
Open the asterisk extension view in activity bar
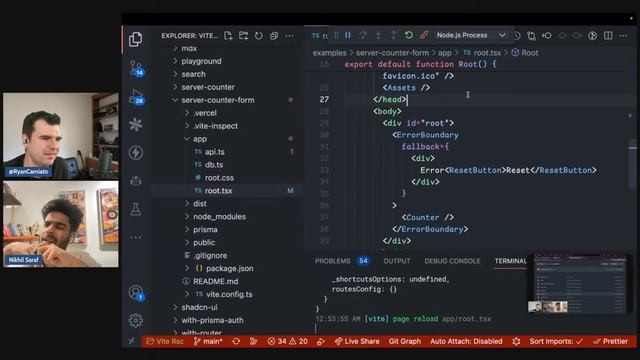(x=136, y=124)
